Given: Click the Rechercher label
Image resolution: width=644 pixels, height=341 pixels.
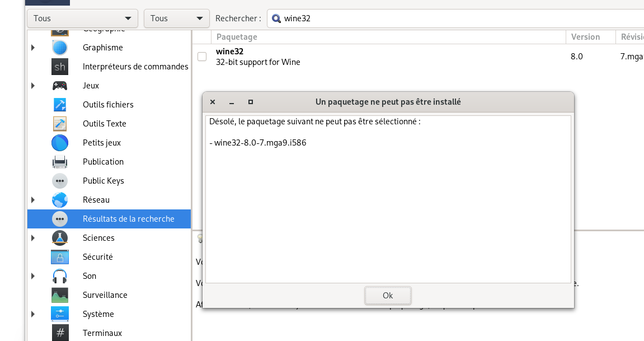Looking at the screenshot, I should tap(238, 18).
